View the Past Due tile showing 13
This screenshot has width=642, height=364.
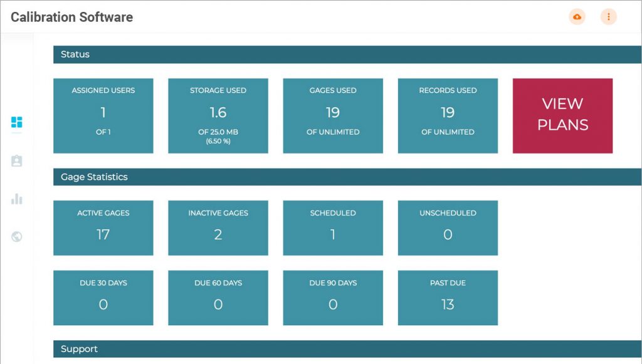[x=448, y=298]
